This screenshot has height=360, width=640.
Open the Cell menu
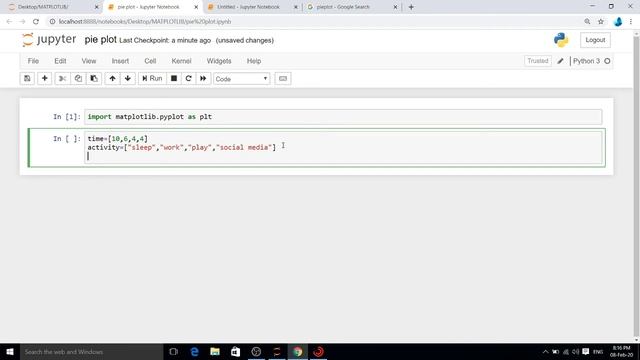pyautogui.click(x=150, y=61)
